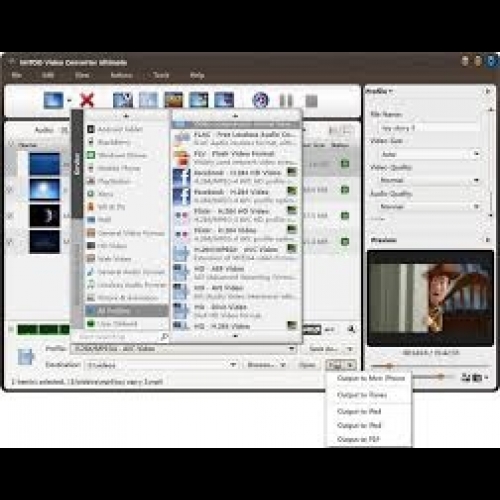Expand the Profile dropdown arrow
The width and height of the screenshot is (500, 500).
coord(292,349)
